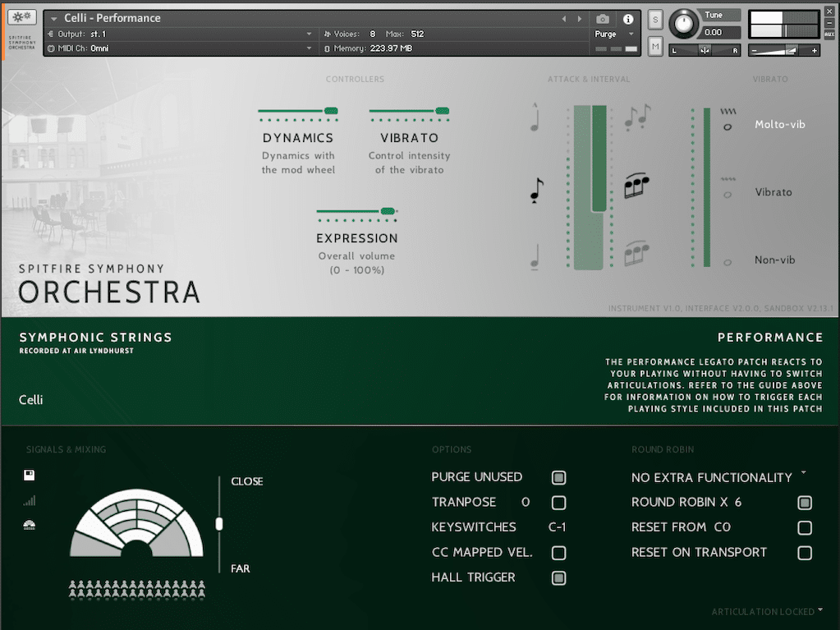Screen dimensions: 840x630
Task: Open Articulation Locked dropdown
Action: (x=767, y=611)
